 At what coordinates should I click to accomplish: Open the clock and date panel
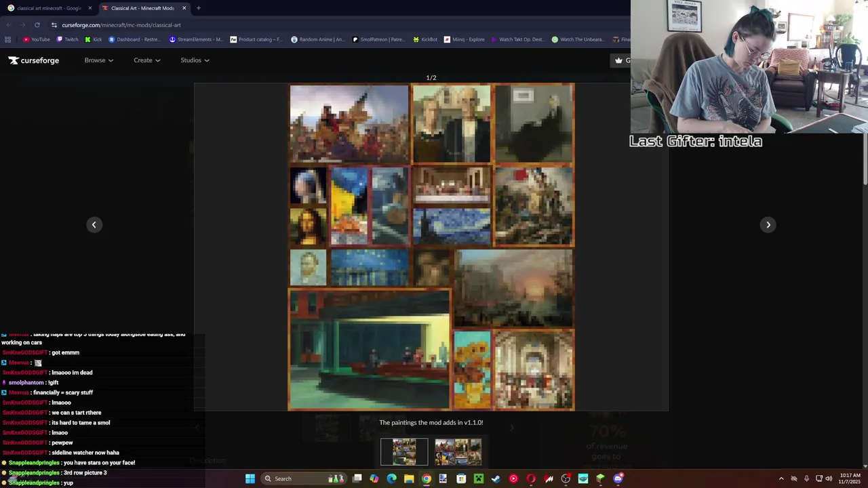point(850,479)
